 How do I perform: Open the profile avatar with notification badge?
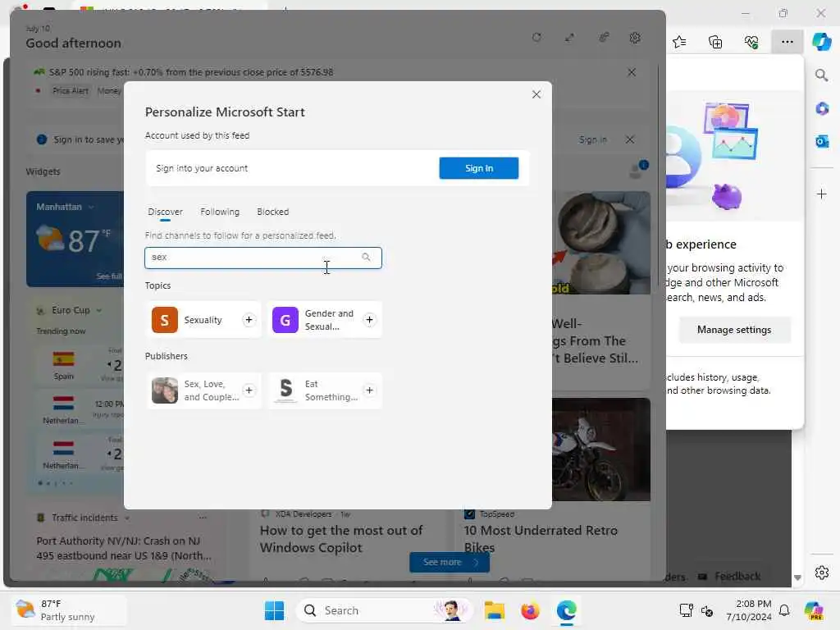[x=638, y=169]
